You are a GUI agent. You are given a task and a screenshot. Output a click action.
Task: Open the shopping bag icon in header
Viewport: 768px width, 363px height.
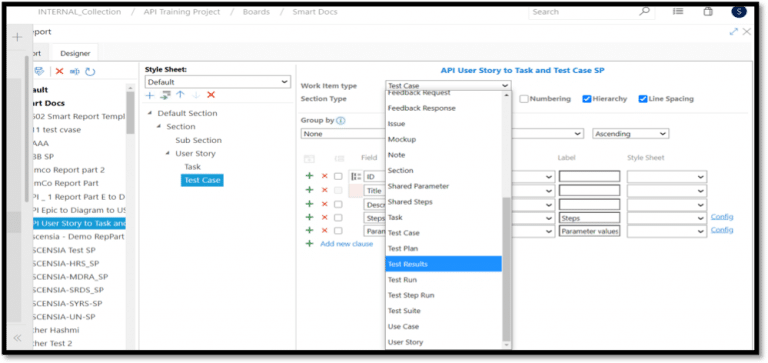pyautogui.click(x=708, y=12)
